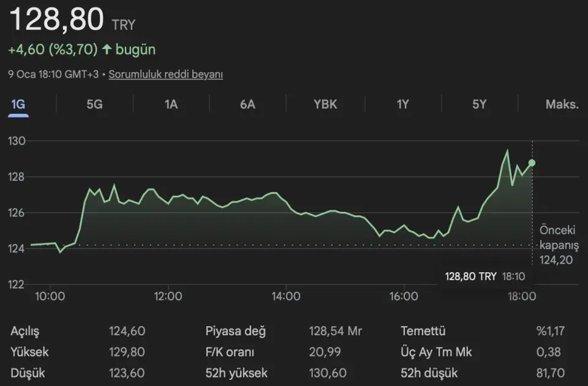Show the 6A six-month chart
Viewport: 588px width, 386px height.
247,104
